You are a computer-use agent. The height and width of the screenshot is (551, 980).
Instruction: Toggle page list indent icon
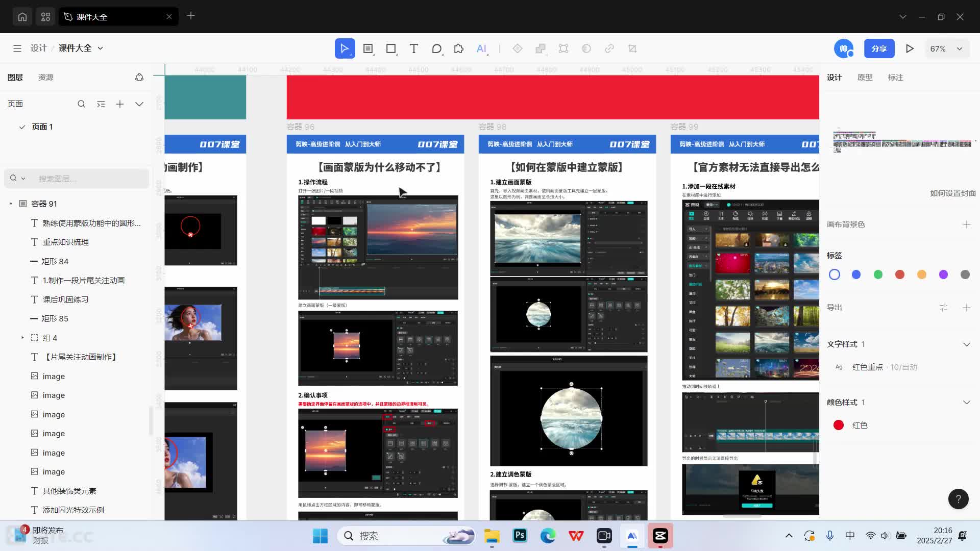101,104
